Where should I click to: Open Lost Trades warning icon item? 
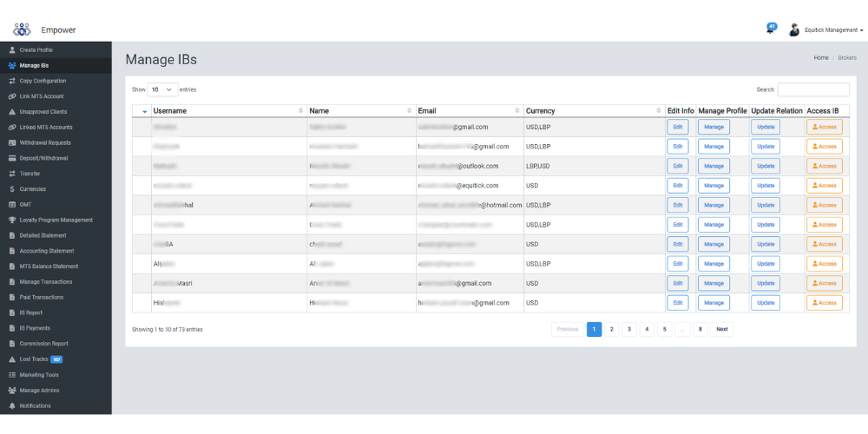coord(12,358)
